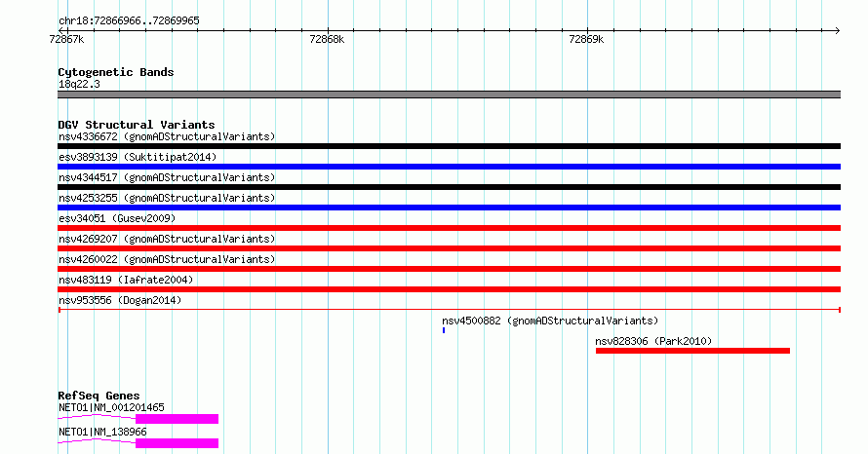Open the NETO1|NM_138966 gene label
Image resolution: width=868 pixels, height=454 pixels.
tap(102, 432)
